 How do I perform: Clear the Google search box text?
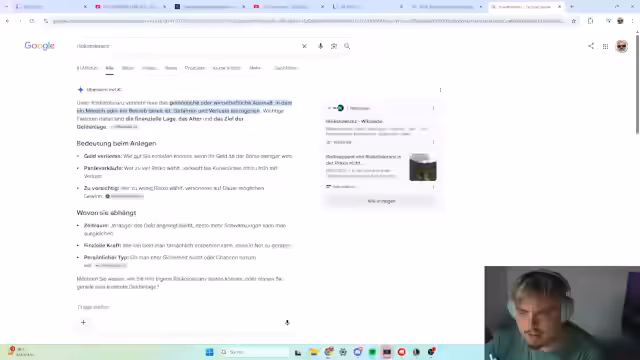coord(304,46)
